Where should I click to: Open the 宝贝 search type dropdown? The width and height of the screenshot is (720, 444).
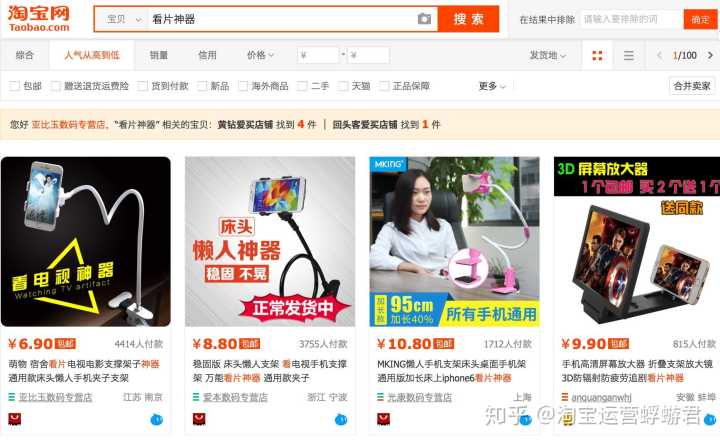122,19
